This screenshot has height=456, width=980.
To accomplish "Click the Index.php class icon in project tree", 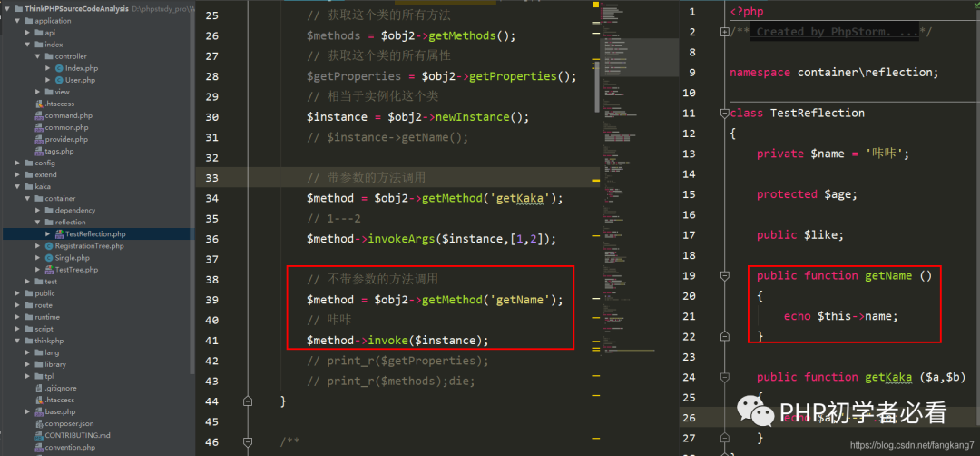I will 59,68.
